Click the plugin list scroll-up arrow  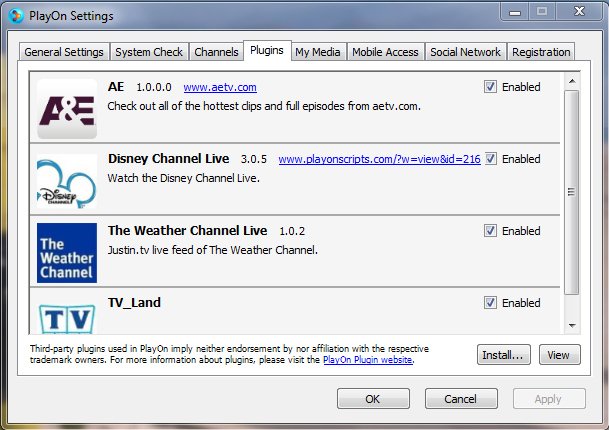pos(572,81)
